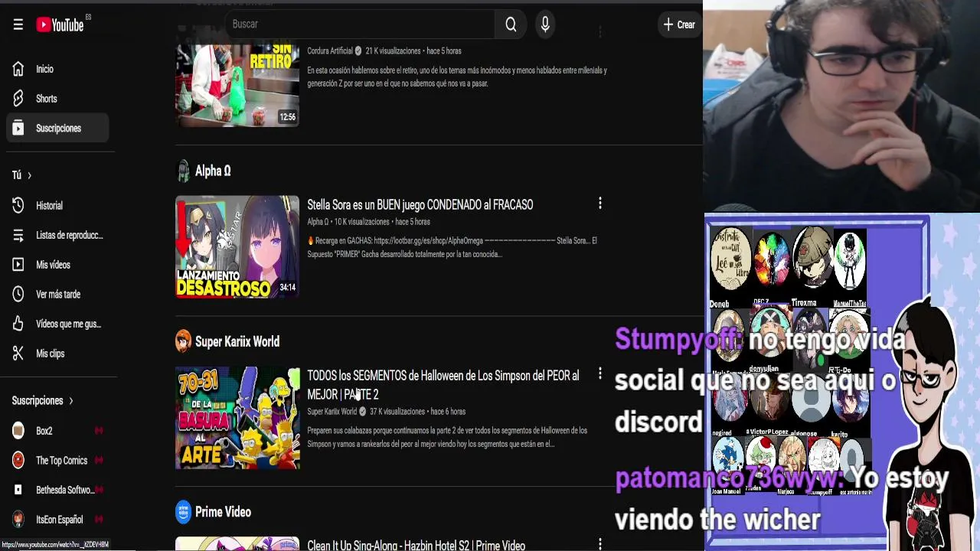Click the YouTube logo
This screenshot has height=551, width=980.
[60, 24]
